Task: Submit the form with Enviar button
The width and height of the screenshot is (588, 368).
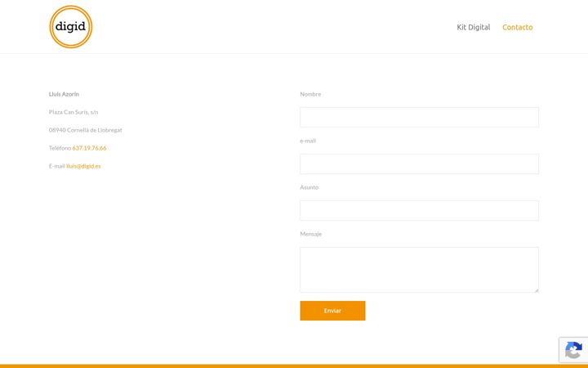Action: [x=332, y=311]
